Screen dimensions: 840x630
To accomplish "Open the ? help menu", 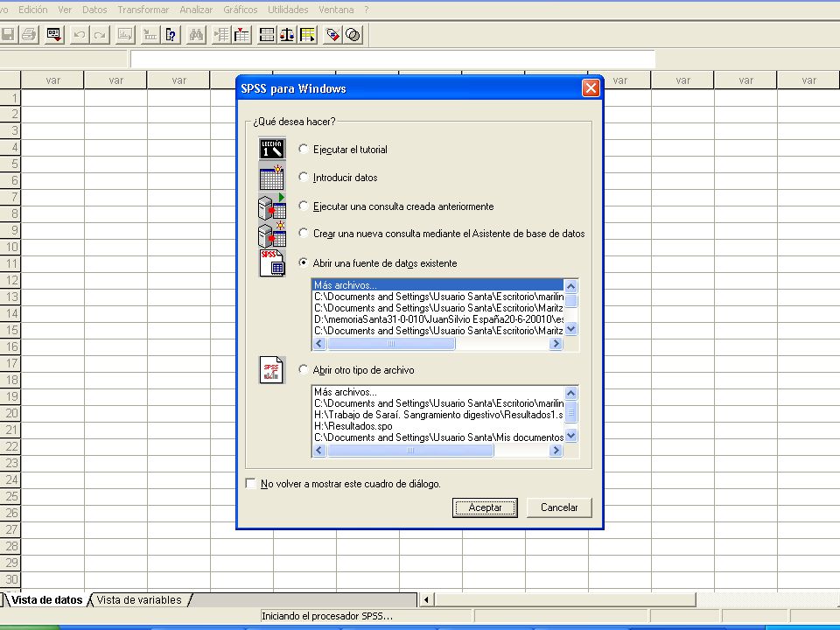I will 367,10.
